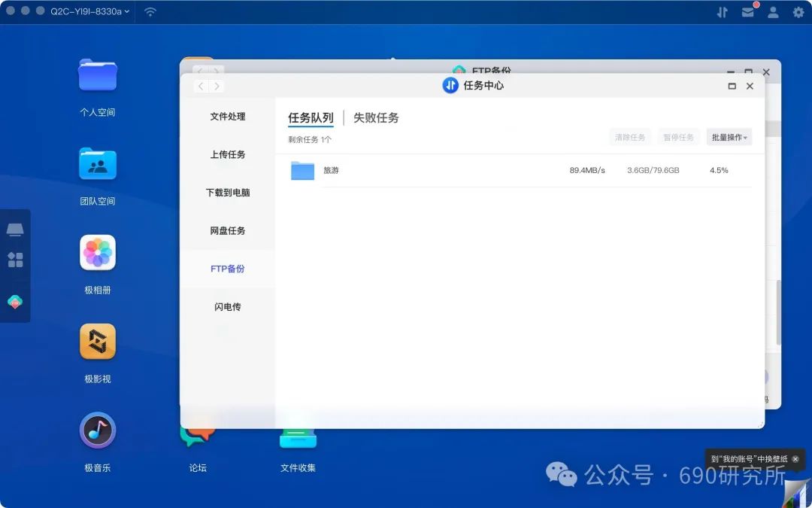Dismiss the wallpaper tip notification
Viewport: 812px width, 508px height.
pyautogui.click(x=795, y=459)
